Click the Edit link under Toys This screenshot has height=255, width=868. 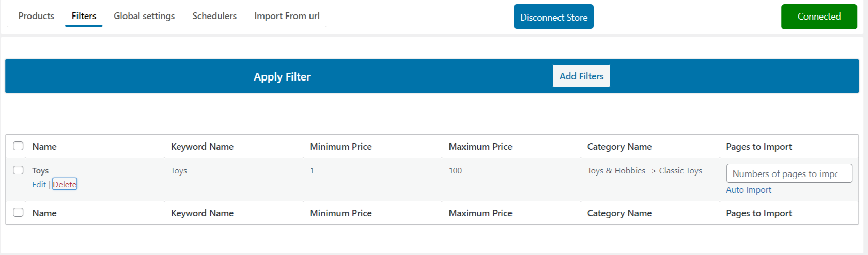pyautogui.click(x=39, y=184)
